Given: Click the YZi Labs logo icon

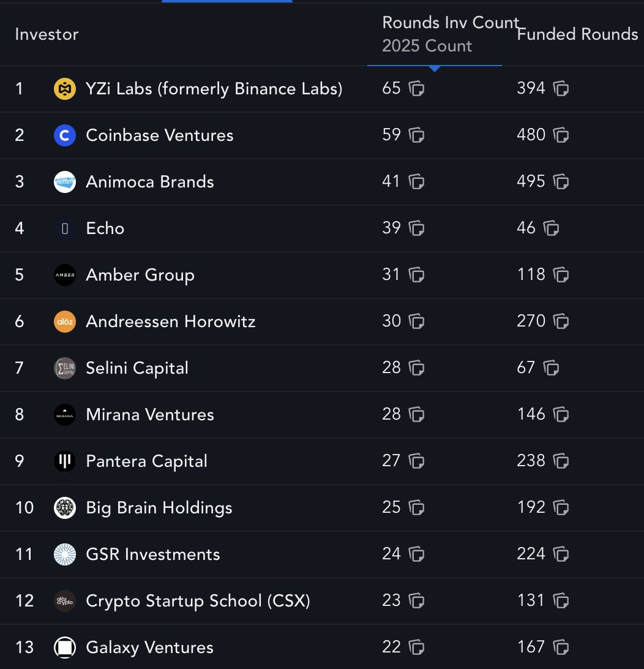Looking at the screenshot, I should click(65, 89).
